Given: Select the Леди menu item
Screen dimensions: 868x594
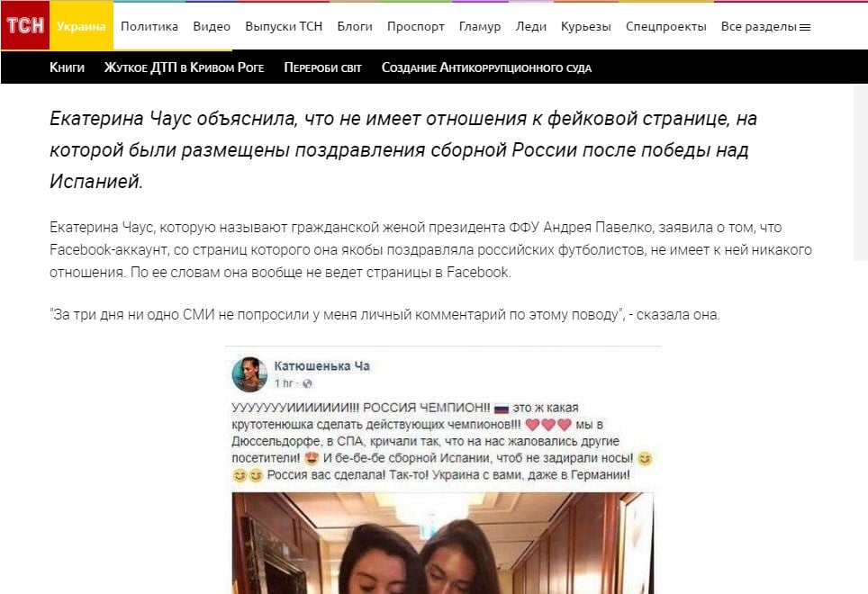Looking at the screenshot, I should 531,26.
